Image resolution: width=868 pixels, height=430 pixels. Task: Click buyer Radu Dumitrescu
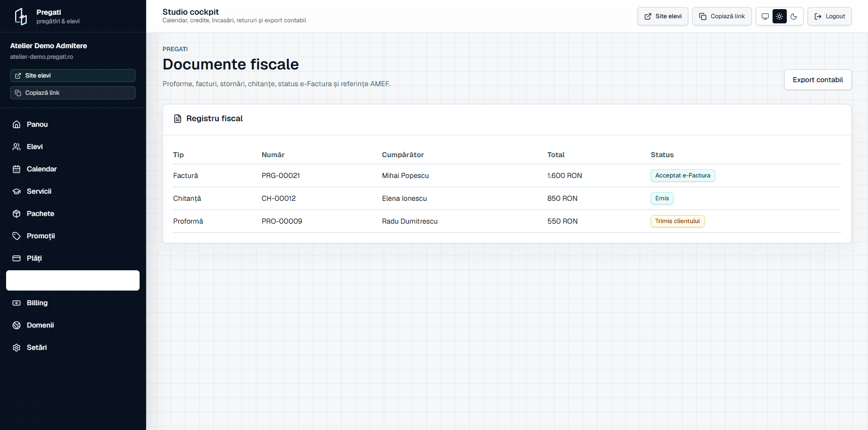click(x=410, y=221)
